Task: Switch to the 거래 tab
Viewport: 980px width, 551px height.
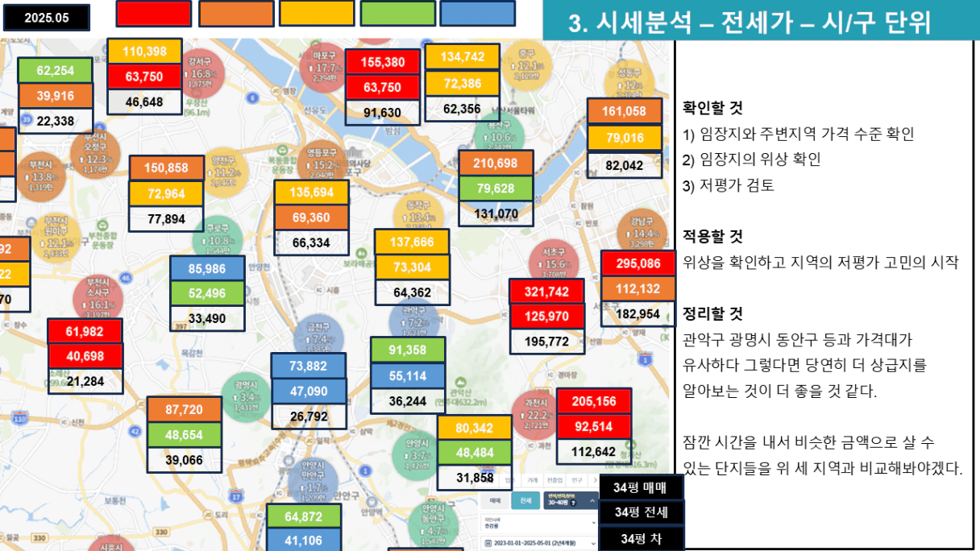Action: 532,480
